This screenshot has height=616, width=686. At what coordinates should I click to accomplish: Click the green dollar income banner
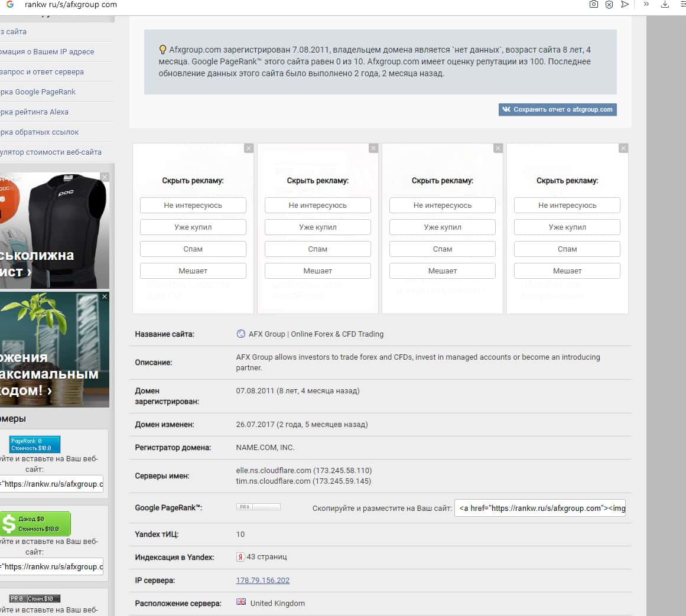(x=35, y=524)
